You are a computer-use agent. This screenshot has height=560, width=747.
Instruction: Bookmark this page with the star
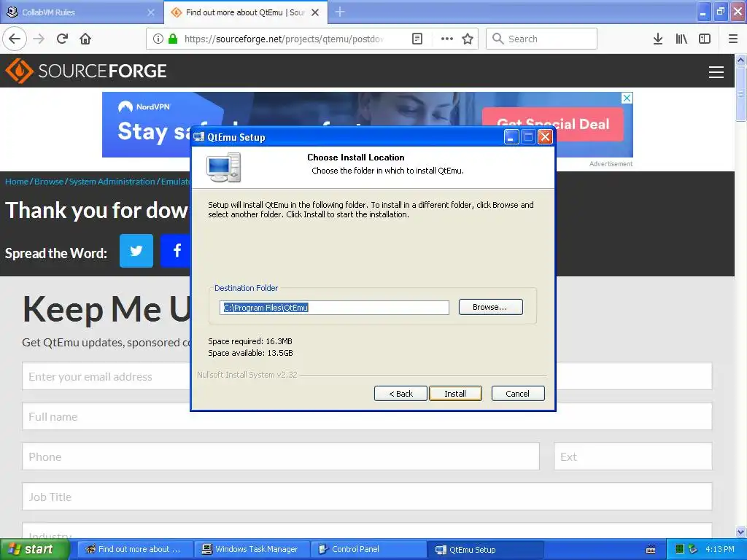(x=468, y=39)
